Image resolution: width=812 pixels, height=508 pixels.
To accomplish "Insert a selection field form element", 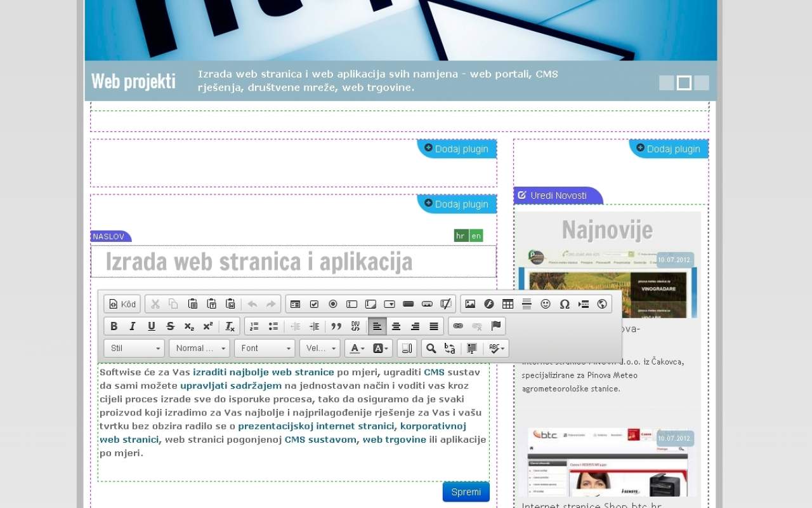I will tap(390, 304).
